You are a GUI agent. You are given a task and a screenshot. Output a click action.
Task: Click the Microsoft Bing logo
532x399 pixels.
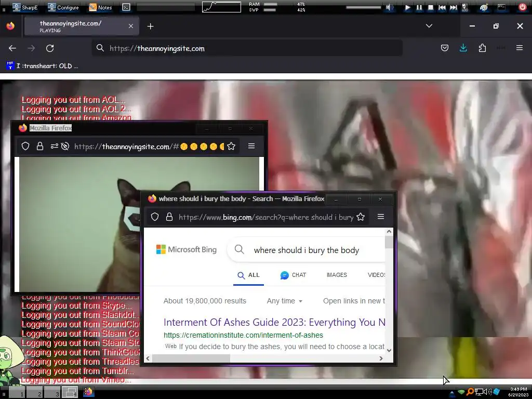tap(187, 249)
